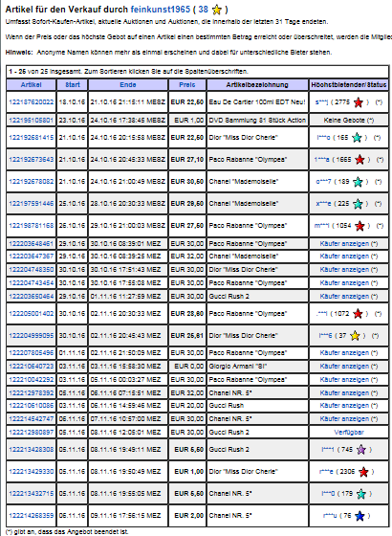The image size is (392, 536).
Task: Open article 122192678082 Chanel Mademoiselle
Action: tap(31, 181)
